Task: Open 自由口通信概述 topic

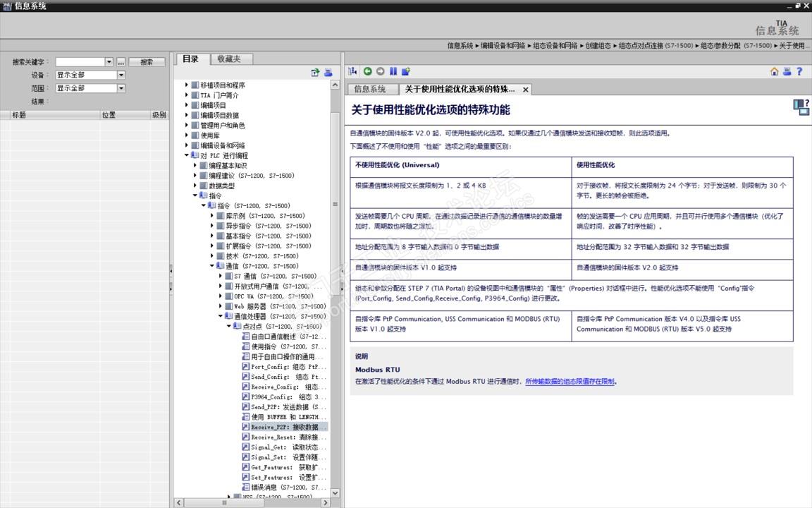Action: coord(285,337)
